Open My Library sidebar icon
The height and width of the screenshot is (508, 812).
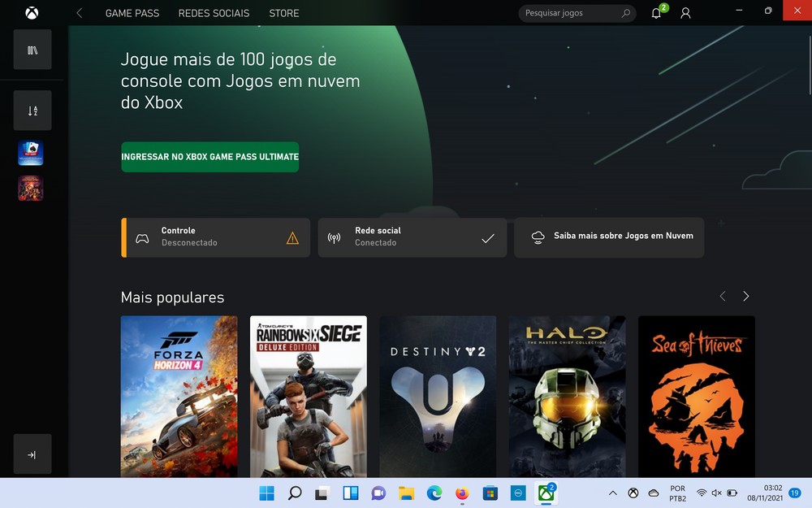click(32, 50)
